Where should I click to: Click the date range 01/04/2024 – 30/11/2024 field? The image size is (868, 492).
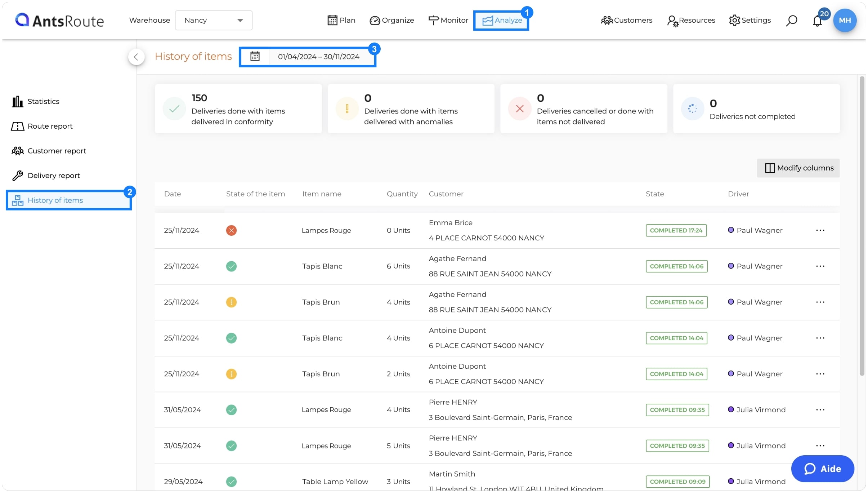[318, 57]
